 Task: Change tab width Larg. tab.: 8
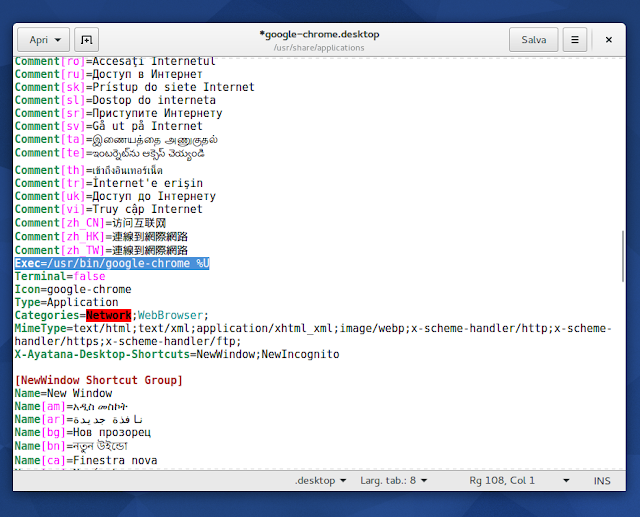click(x=393, y=480)
